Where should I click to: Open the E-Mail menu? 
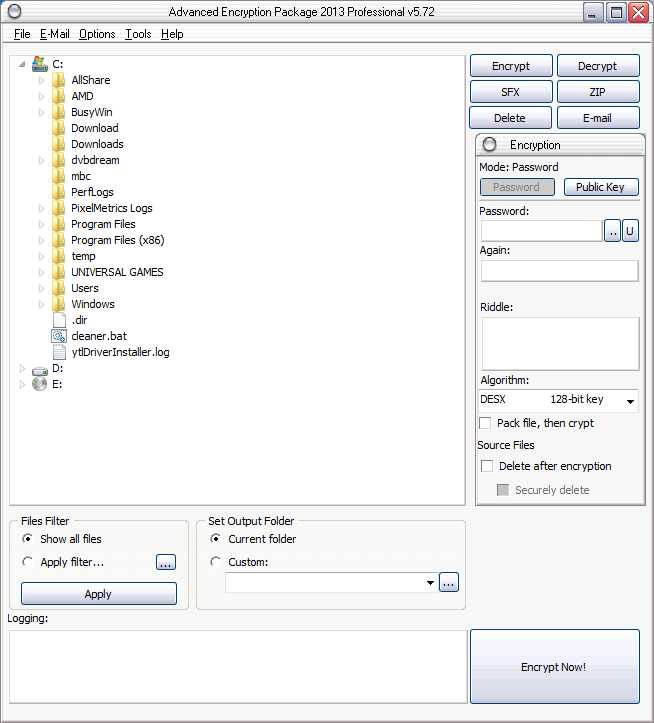coord(54,34)
